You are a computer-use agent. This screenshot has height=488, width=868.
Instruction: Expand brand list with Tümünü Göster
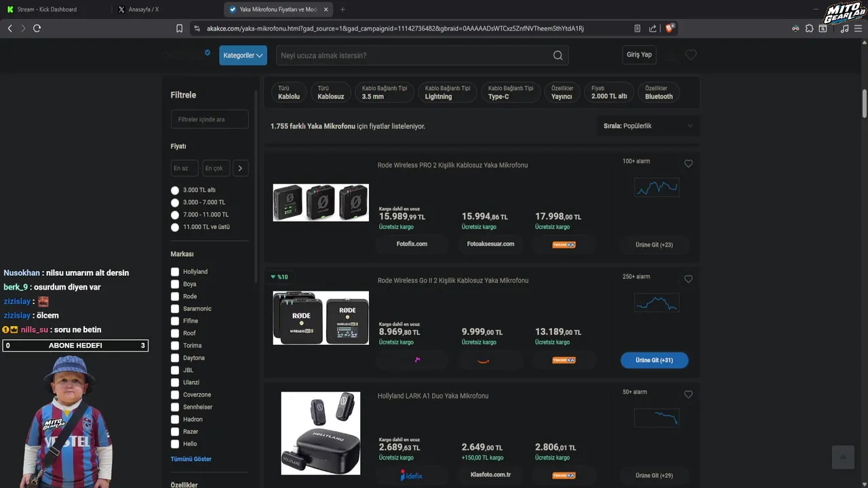191,459
